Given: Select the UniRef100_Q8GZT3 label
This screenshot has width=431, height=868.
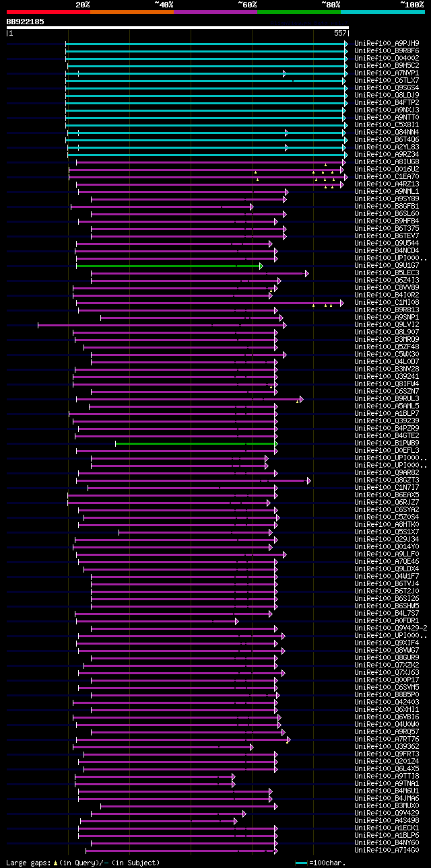Looking at the screenshot, I should click(x=387, y=480).
